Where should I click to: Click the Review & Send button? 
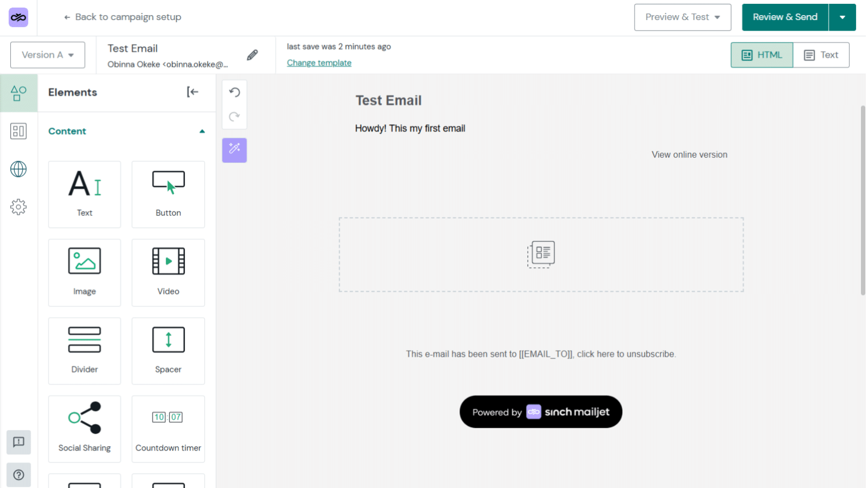(x=785, y=17)
